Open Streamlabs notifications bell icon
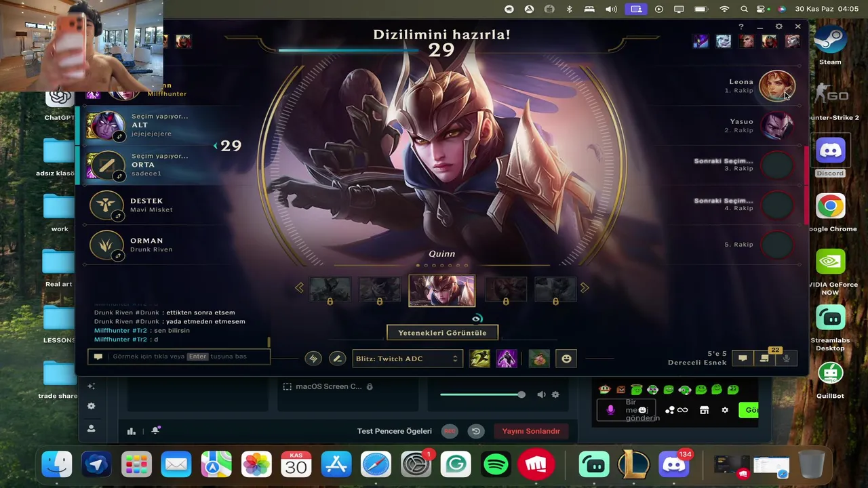This screenshot has height=488, width=868. (x=155, y=430)
